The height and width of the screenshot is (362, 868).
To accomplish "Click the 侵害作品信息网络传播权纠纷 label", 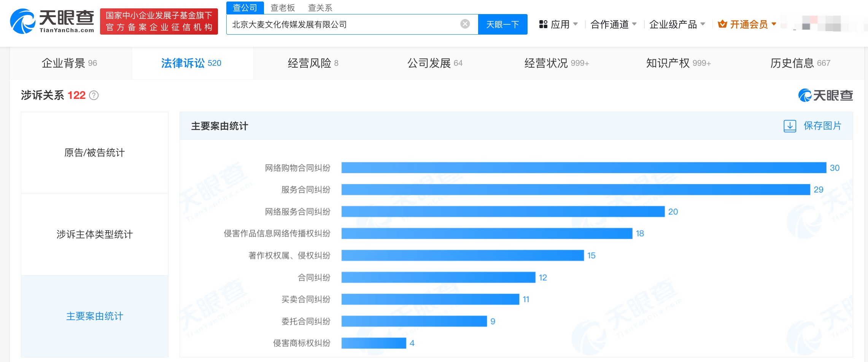I will (277, 233).
